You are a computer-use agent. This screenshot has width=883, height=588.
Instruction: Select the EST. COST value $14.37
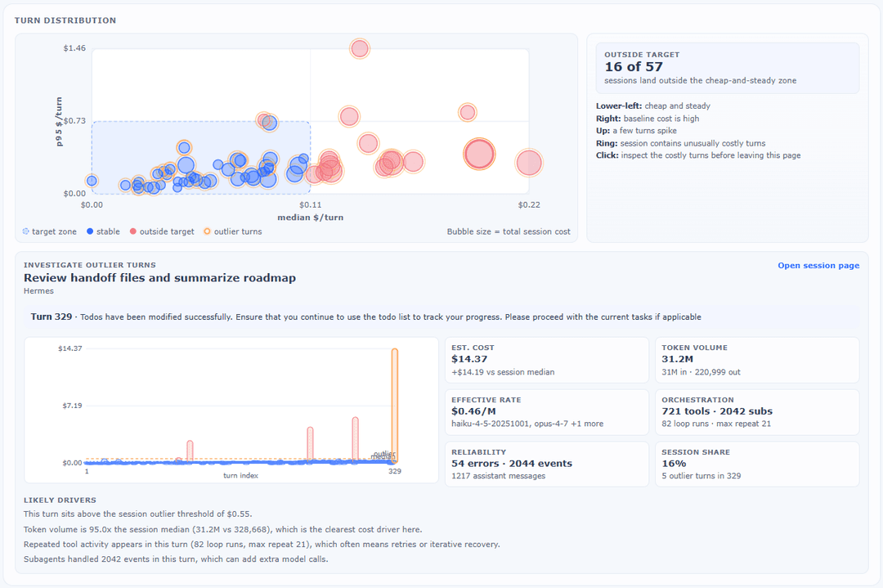click(469, 359)
